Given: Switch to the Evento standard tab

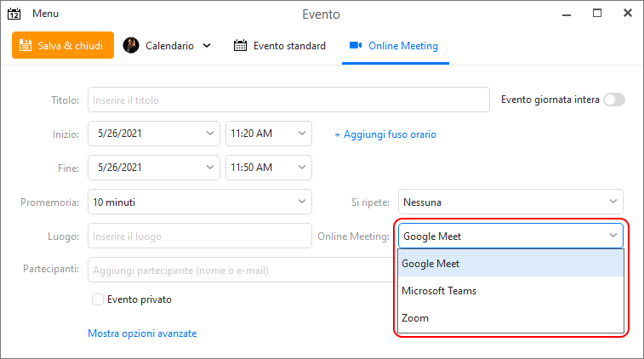Looking at the screenshot, I should (280, 46).
